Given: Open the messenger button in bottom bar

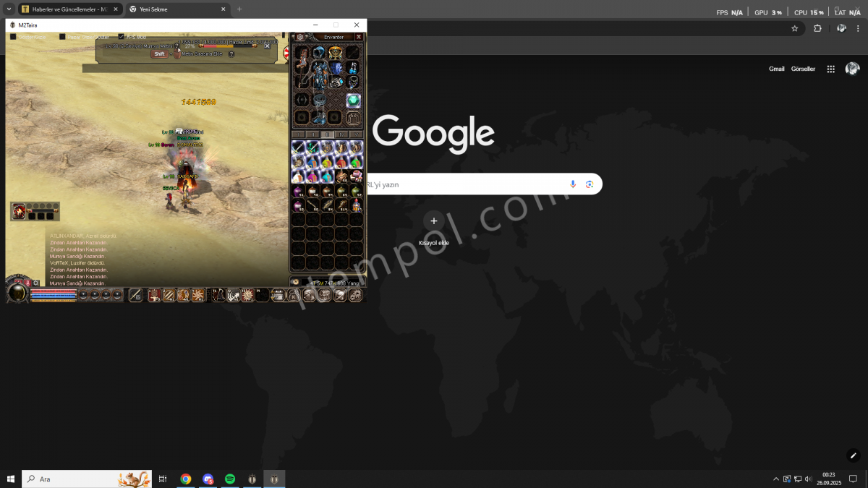Looking at the screenshot, I should (x=340, y=295).
